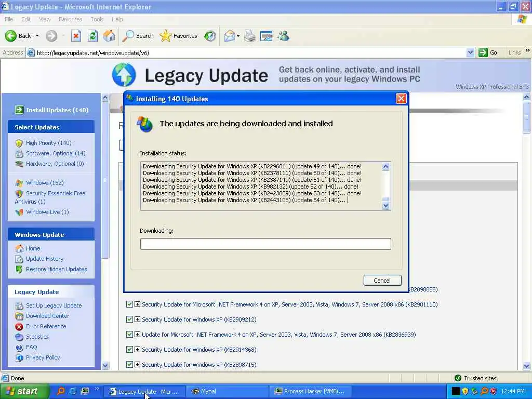The image size is (532, 399).
Task: Click the Install Updates green arrow icon
Action: [x=19, y=110]
